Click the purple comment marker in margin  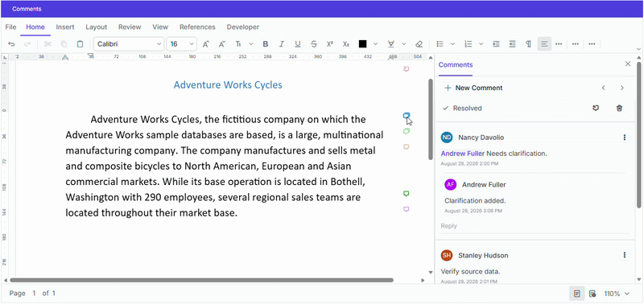(x=407, y=209)
